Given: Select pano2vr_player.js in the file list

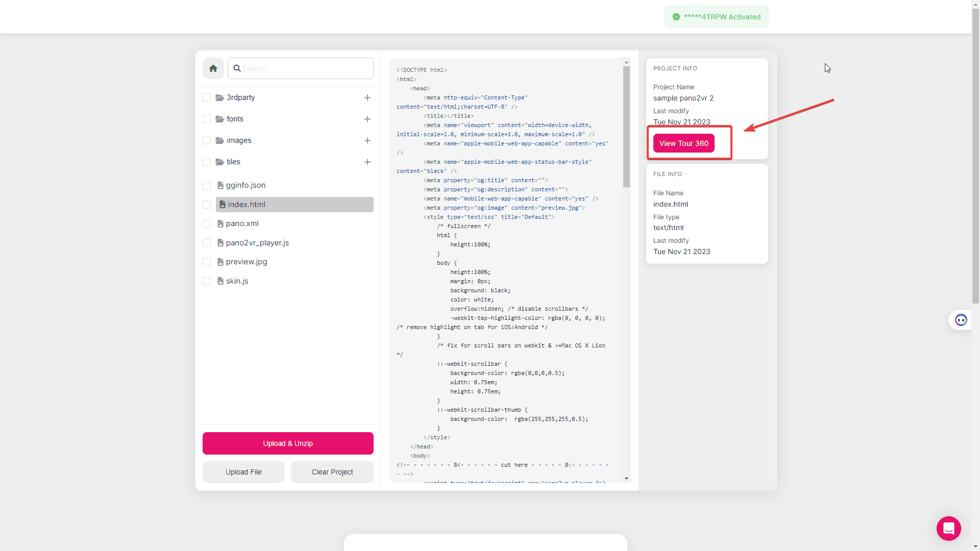Looking at the screenshot, I should point(257,243).
